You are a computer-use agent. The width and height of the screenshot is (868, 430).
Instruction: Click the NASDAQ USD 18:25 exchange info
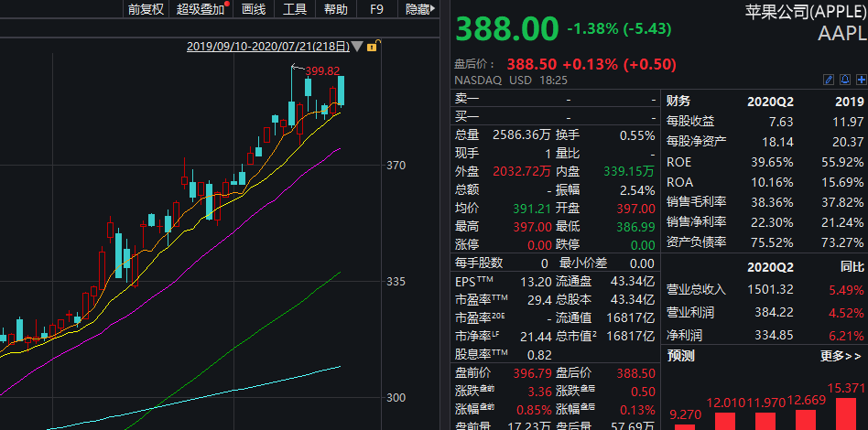click(x=511, y=81)
